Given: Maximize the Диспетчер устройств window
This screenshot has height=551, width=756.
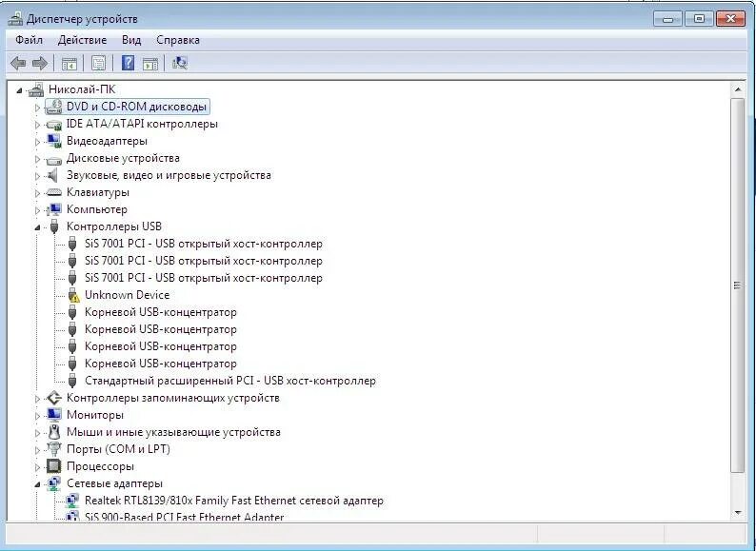Looking at the screenshot, I should (699, 19).
